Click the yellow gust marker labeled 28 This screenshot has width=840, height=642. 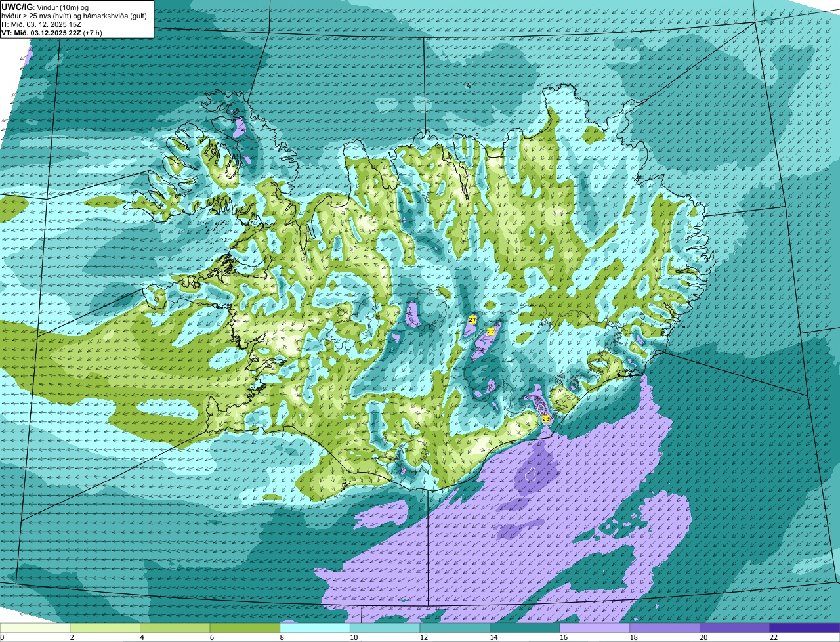(x=545, y=418)
